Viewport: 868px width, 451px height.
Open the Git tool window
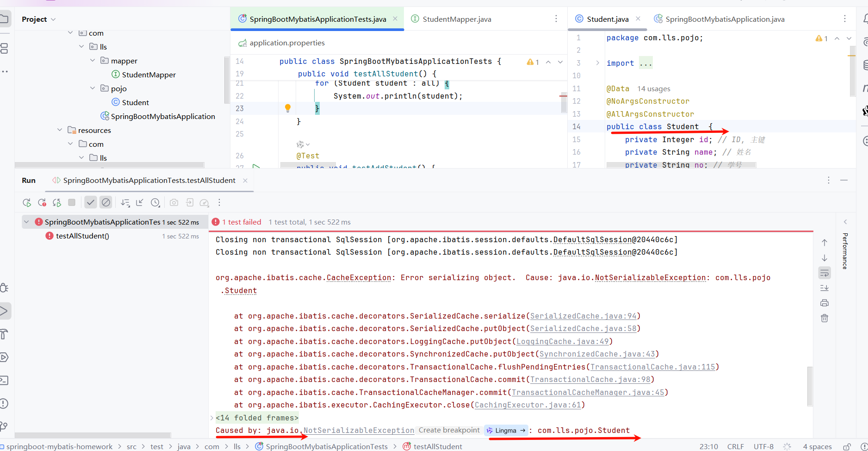click(x=4, y=426)
